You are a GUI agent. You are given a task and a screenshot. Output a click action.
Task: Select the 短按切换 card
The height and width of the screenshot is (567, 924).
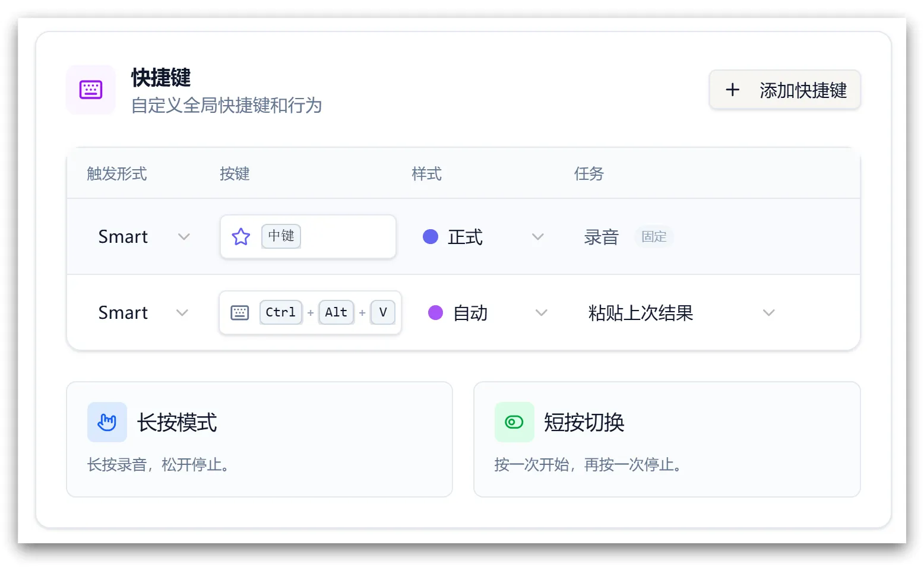[666, 439]
